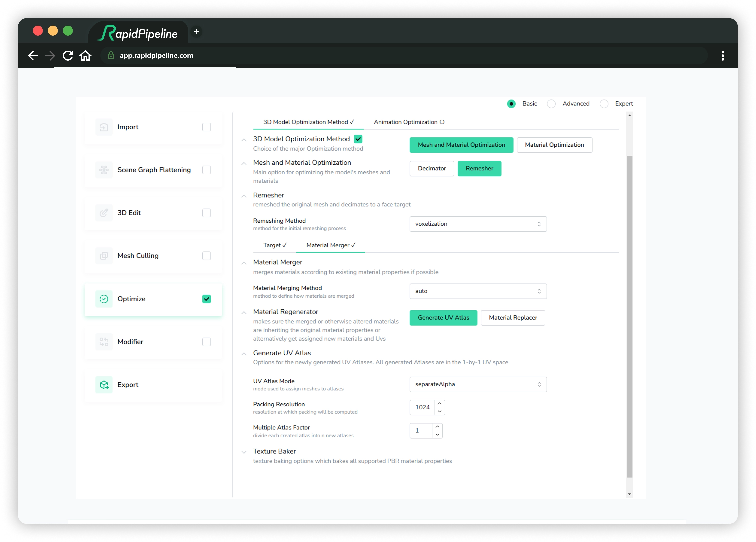Image resolution: width=756 pixels, height=542 pixels.
Task: Click the Export cube icon
Action: point(104,385)
